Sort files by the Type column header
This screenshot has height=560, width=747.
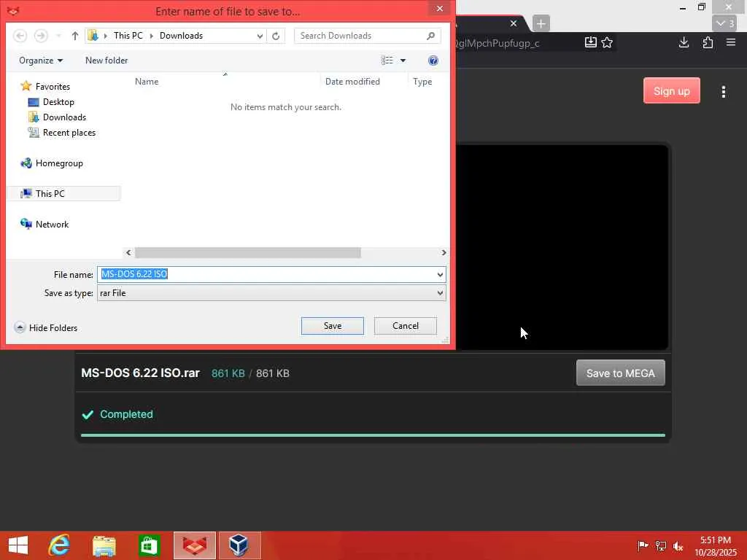click(422, 82)
